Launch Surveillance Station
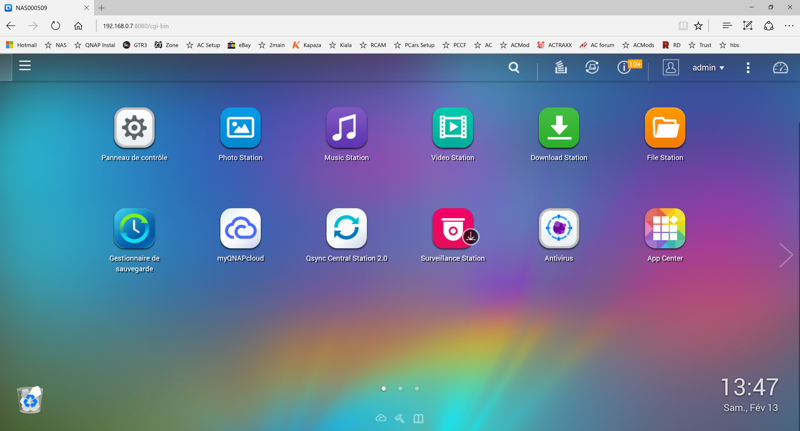This screenshot has height=431, width=800. pos(452,229)
